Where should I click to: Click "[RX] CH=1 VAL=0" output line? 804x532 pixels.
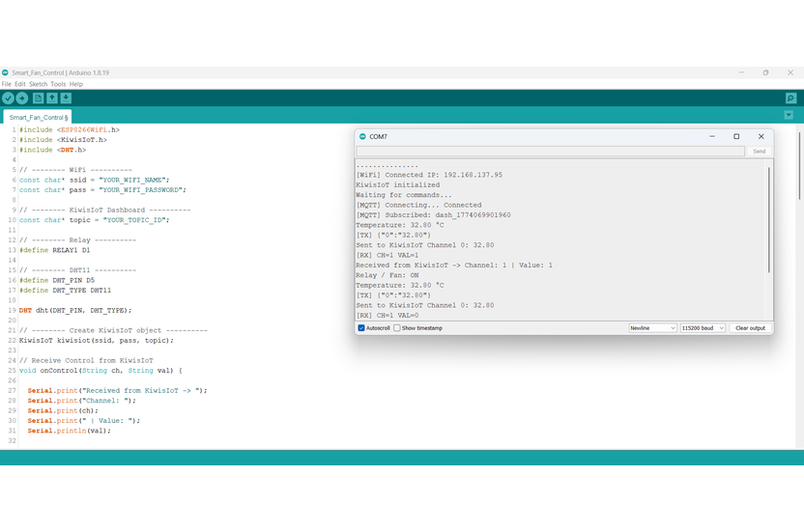pos(388,315)
